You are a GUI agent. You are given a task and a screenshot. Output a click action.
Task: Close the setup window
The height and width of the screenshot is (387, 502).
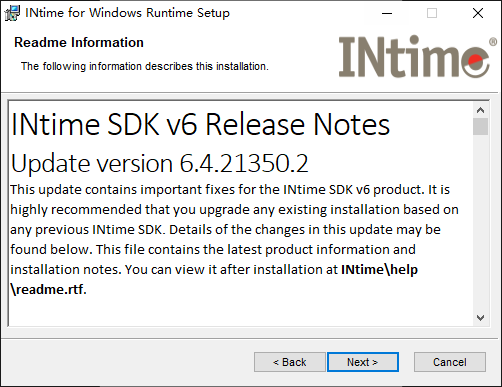(478, 13)
